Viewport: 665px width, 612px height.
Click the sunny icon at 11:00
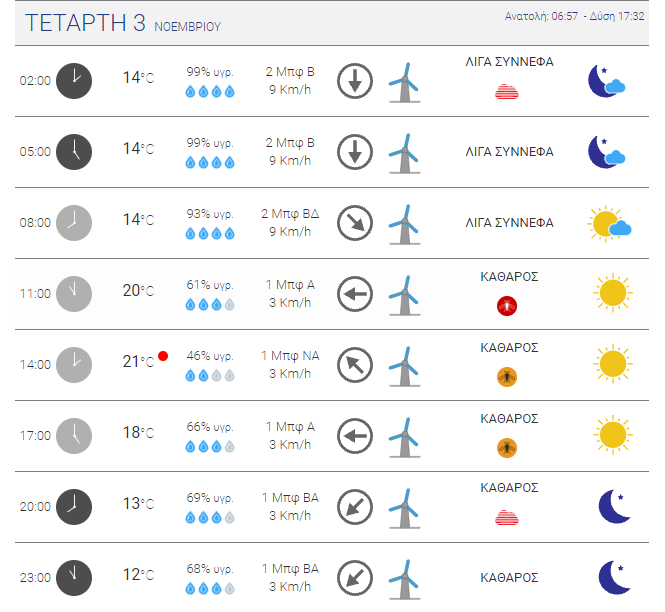click(613, 293)
